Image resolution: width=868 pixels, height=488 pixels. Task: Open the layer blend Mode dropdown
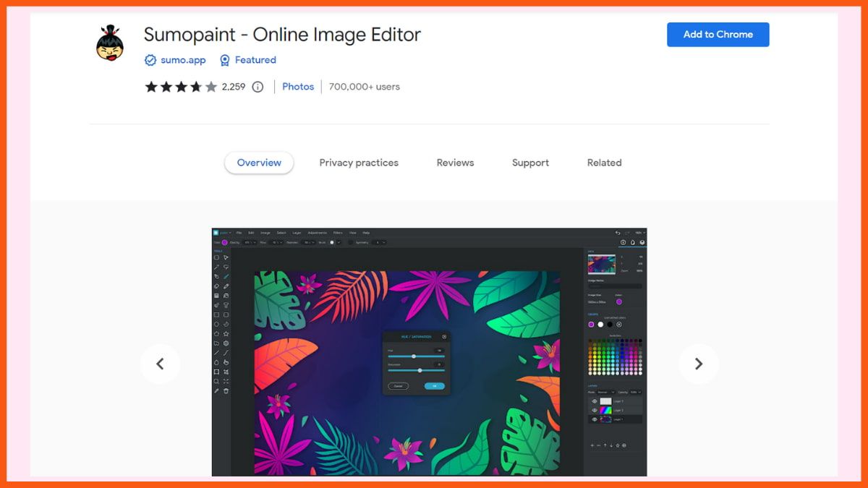[608, 392]
